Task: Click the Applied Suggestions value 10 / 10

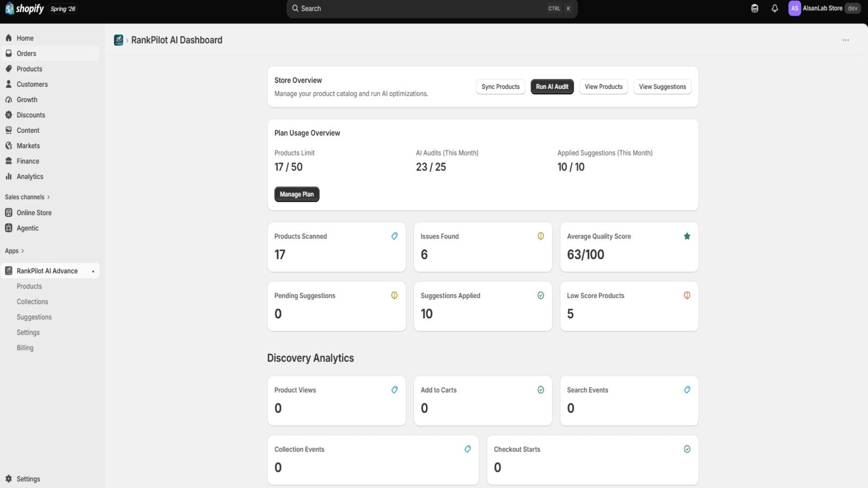Action: (571, 167)
